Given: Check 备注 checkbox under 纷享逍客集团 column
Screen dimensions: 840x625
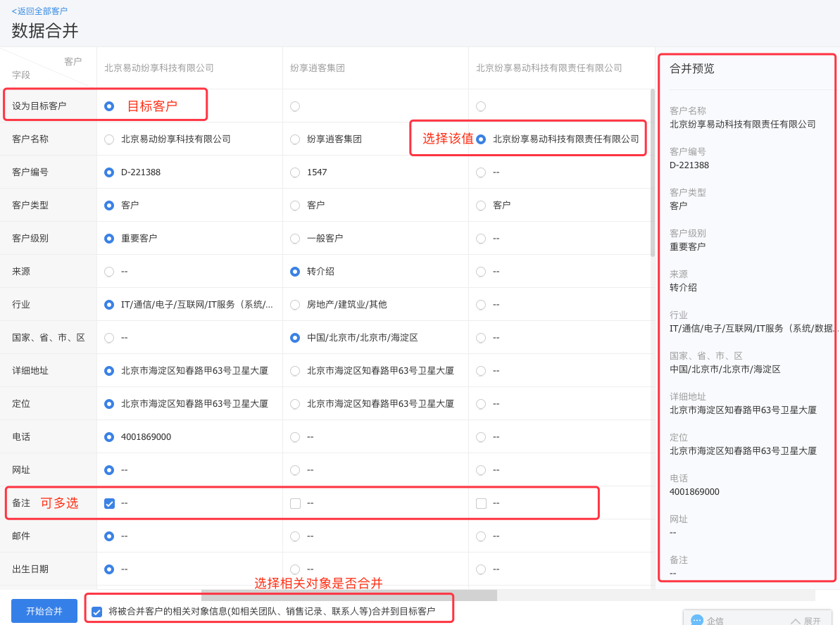Looking at the screenshot, I should pos(295,503).
